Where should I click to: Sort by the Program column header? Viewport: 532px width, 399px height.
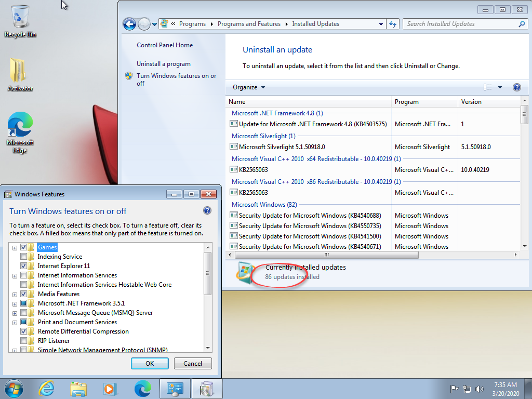click(x=424, y=102)
